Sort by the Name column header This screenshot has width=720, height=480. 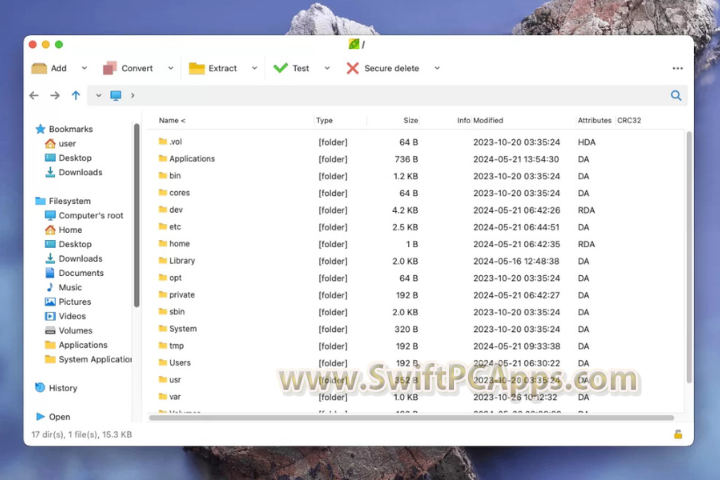click(172, 120)
